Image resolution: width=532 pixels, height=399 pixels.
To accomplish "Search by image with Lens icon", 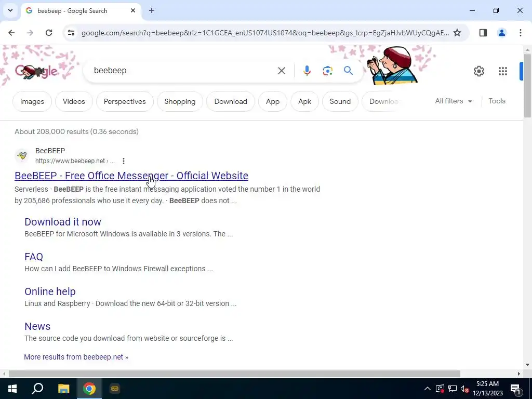I will [x=327, y=71].
